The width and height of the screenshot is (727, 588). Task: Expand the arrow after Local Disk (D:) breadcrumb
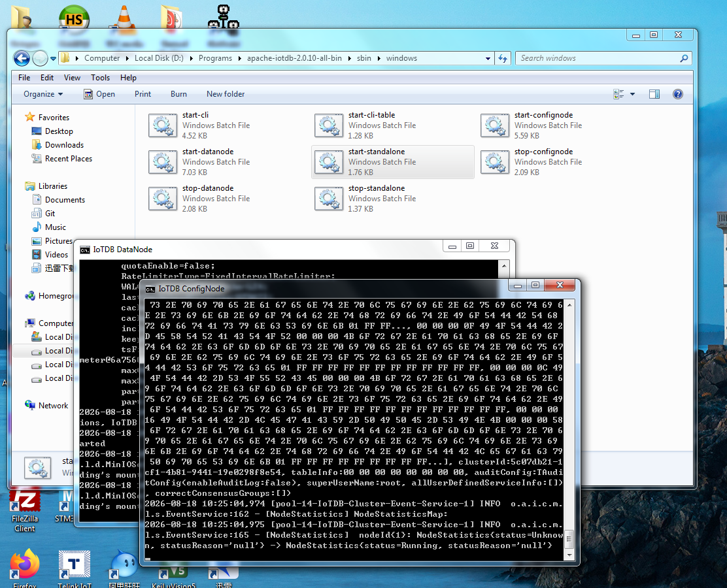(x=191, y=58)
